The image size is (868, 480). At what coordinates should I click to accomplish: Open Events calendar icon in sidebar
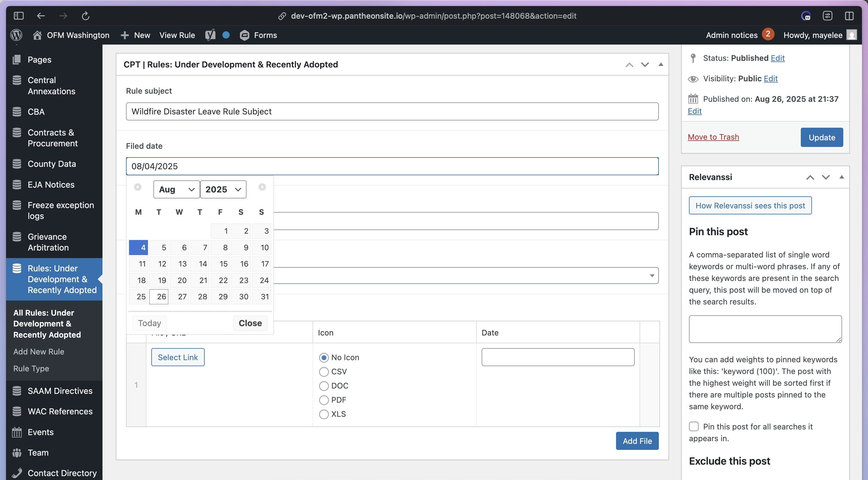(x=17, y=432)
